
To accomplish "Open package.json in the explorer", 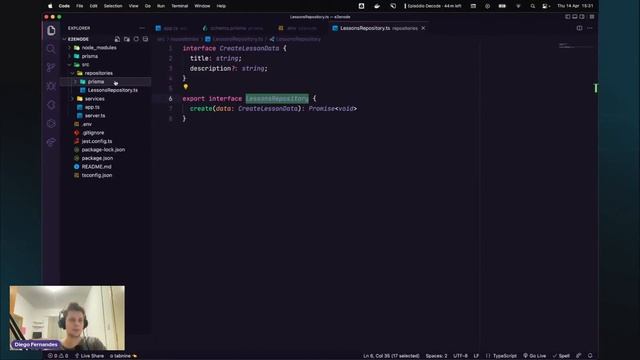I will tap(97, 158).
